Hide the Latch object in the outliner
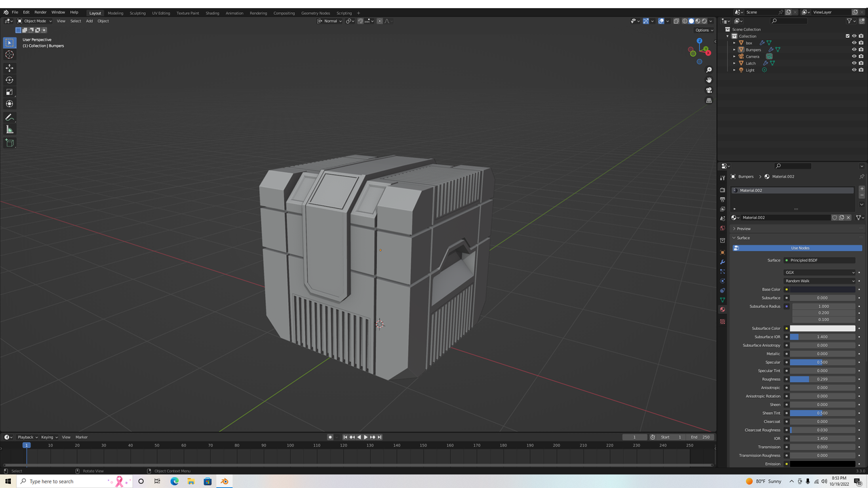 click(854, 62)
